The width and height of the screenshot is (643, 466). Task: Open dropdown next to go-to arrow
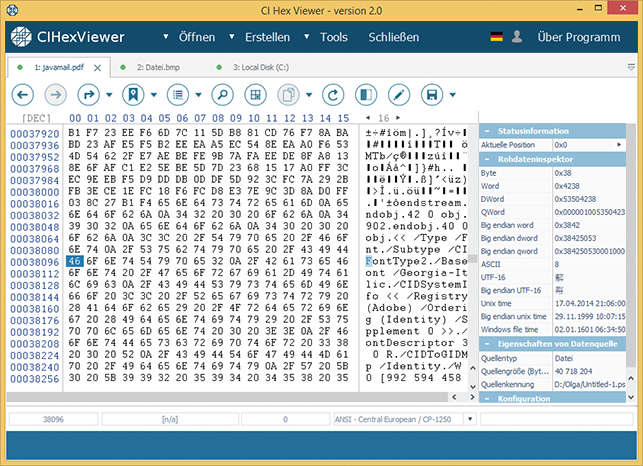tap(109, 95)
